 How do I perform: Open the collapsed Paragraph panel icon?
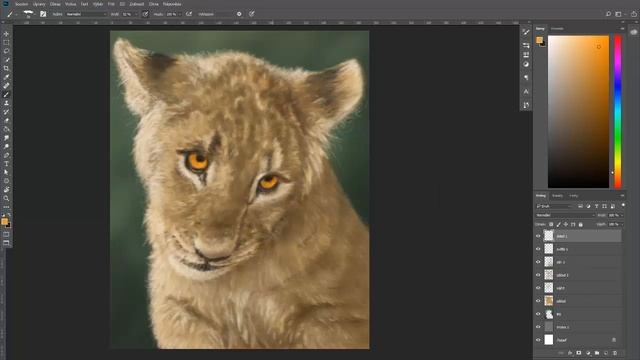tap(526, 78)
